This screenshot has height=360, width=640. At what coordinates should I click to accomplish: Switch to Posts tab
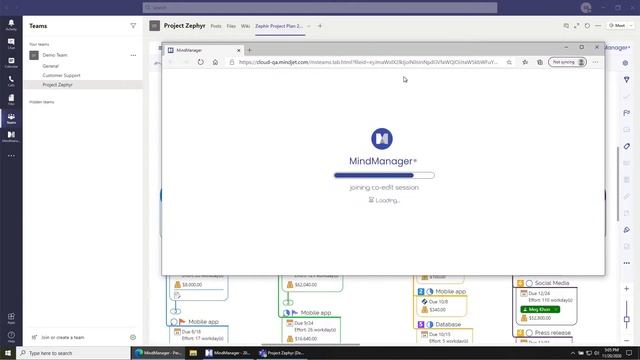[216, 26]
